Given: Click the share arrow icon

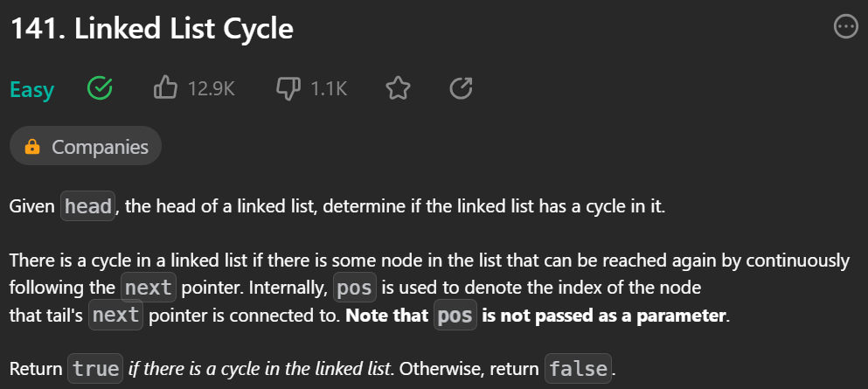Looking at the screenshot, I should (x=461, y=88).
